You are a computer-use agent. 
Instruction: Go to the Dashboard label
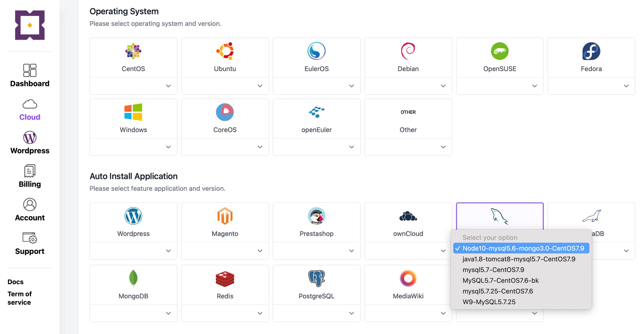(x=30, y=84)
